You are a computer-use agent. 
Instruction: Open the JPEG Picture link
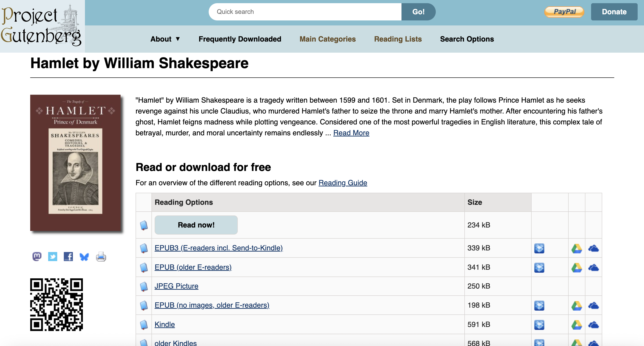[176, 286]
